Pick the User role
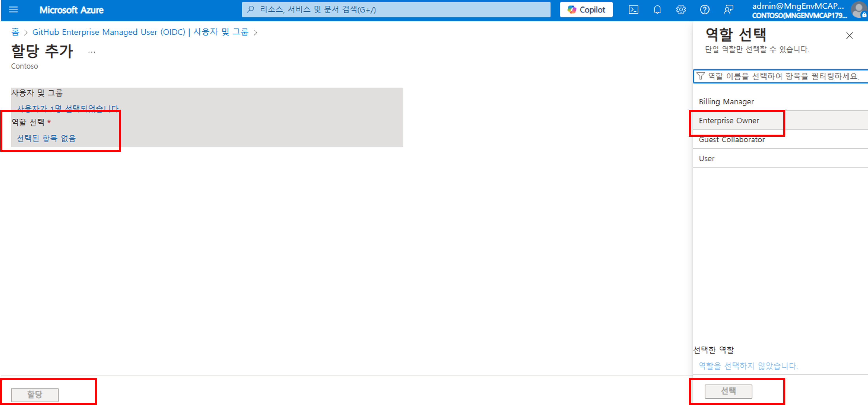This screenshot has width=868, height=405. (x=707, y=159)
